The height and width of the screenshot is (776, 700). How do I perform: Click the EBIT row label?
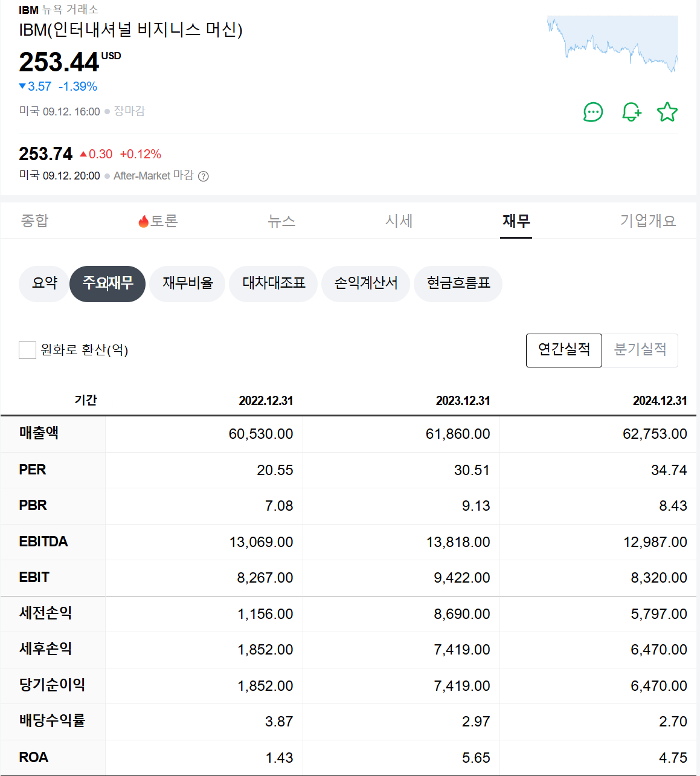(x=34, y=577)
